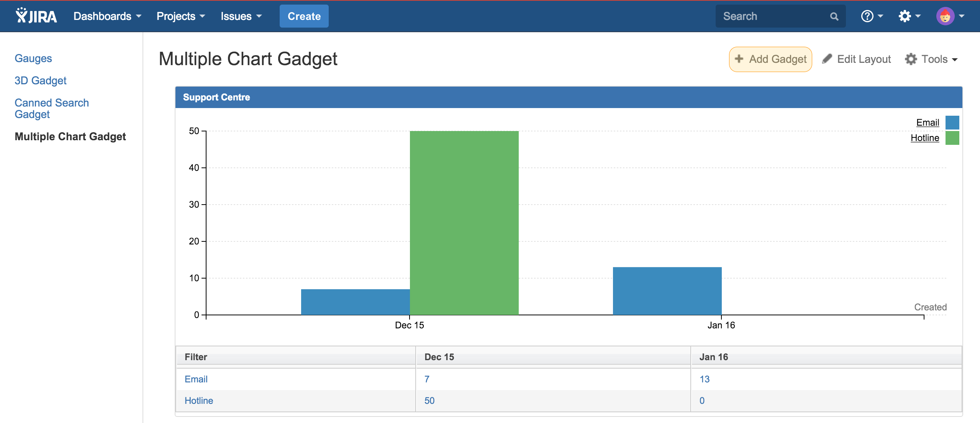Click the search magnifier icon
Screen dimensions: 980x423
(834, 16)
